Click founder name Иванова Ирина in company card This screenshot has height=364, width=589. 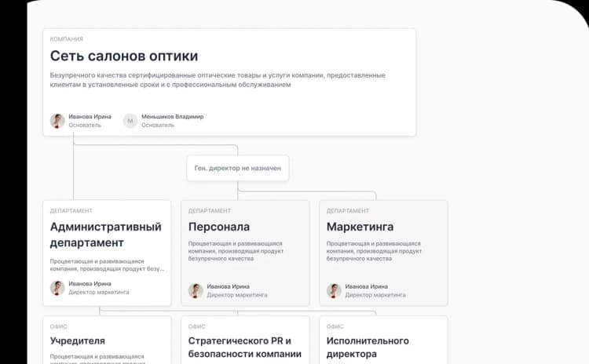[x=90, y=117]
